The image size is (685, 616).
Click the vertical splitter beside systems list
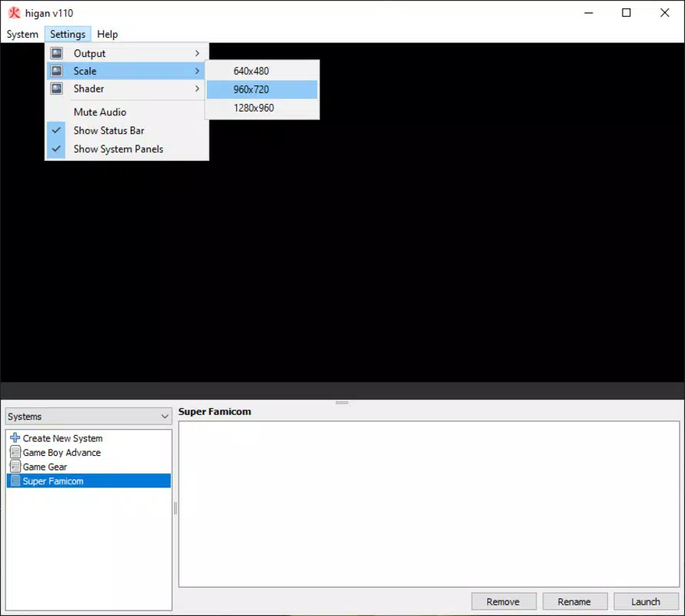[175, 508]
